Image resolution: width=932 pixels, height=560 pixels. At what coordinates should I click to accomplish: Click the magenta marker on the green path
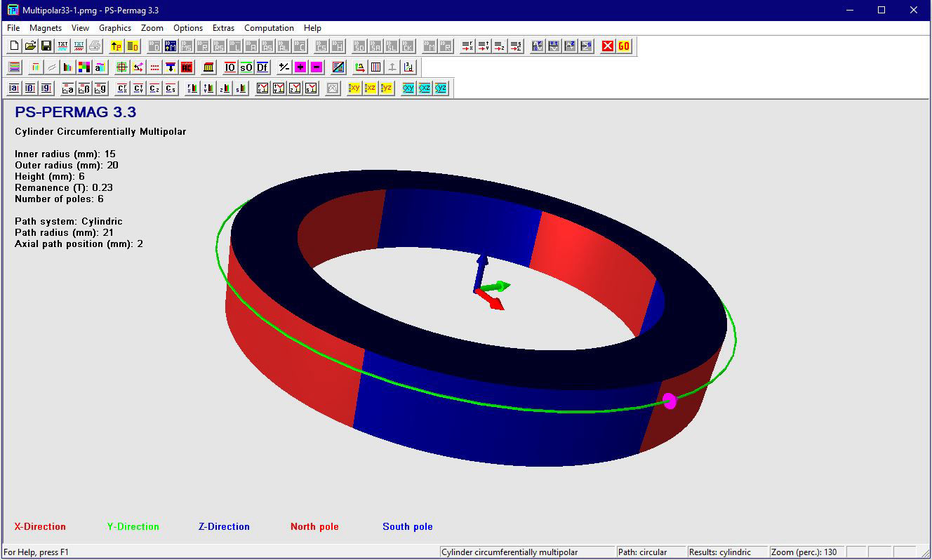coord(670,401)
